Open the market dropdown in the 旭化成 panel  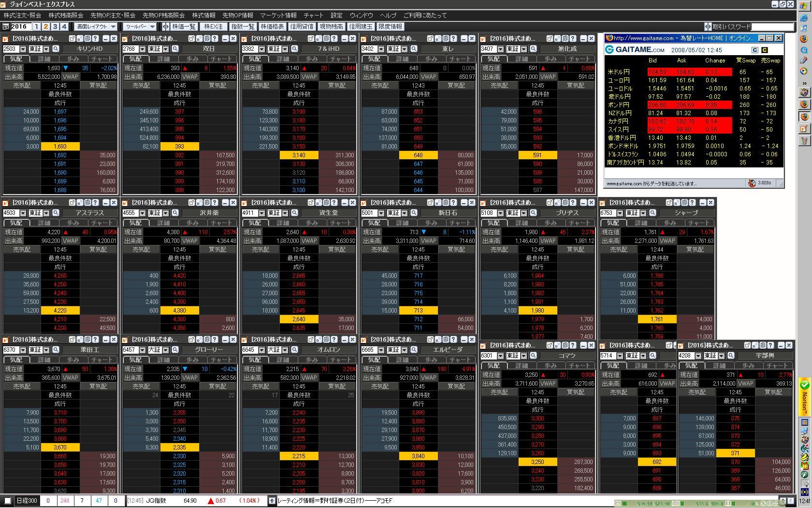click(x=524, y=49)
